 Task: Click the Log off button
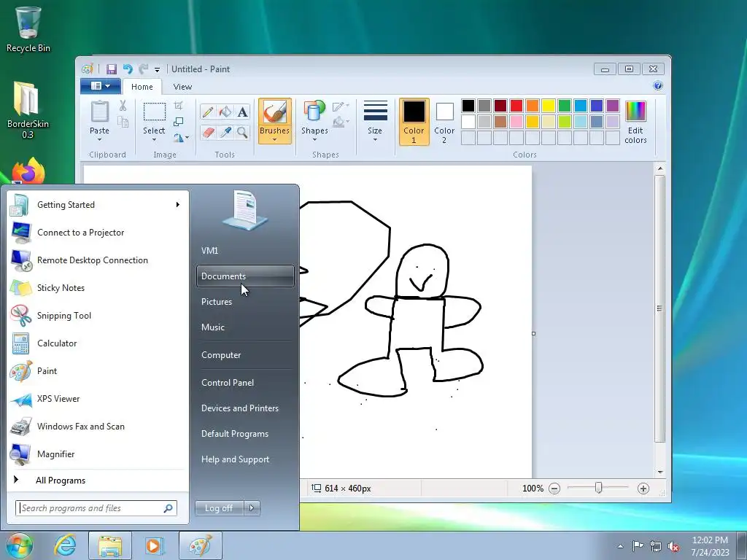(219, 508)
